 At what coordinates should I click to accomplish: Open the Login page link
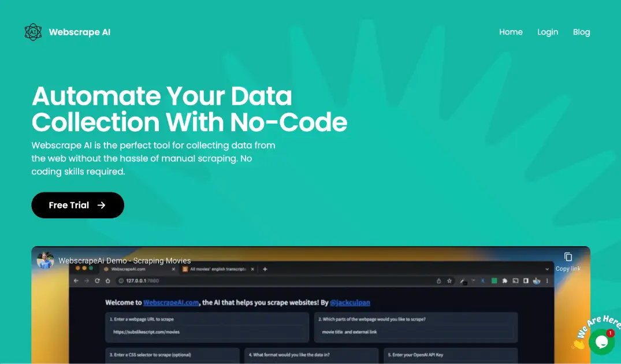tap(547, 32)
